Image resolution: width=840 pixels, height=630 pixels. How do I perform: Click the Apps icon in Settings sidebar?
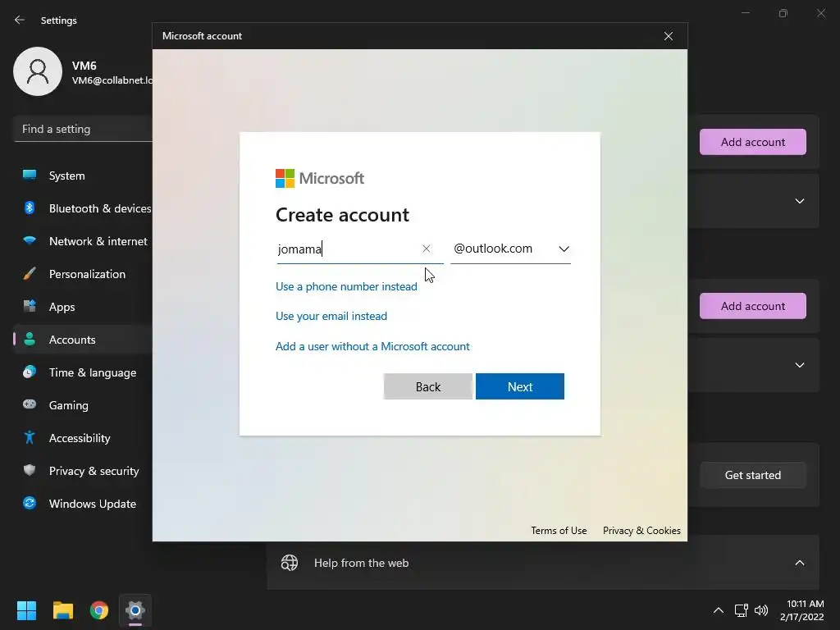(x=30, y=307)
